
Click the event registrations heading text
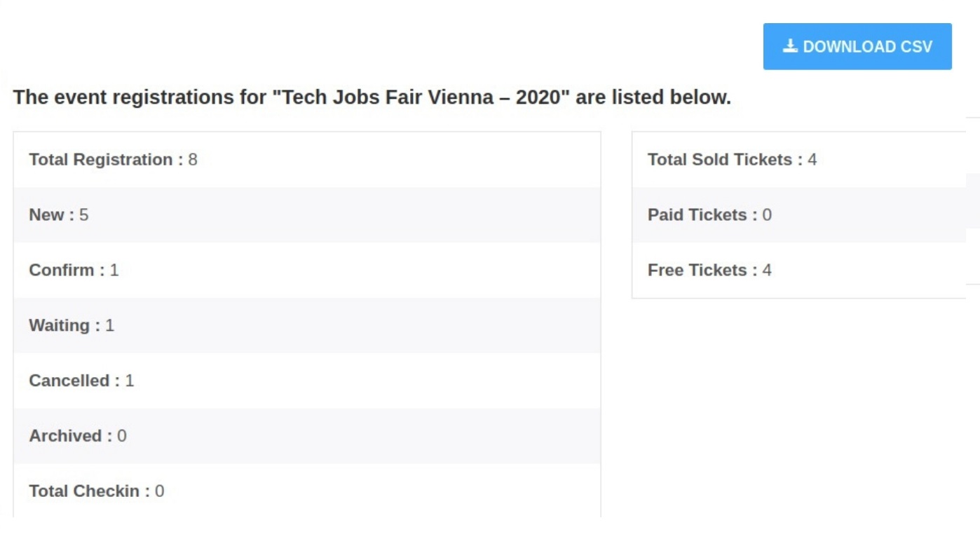[x=372, y=97]
